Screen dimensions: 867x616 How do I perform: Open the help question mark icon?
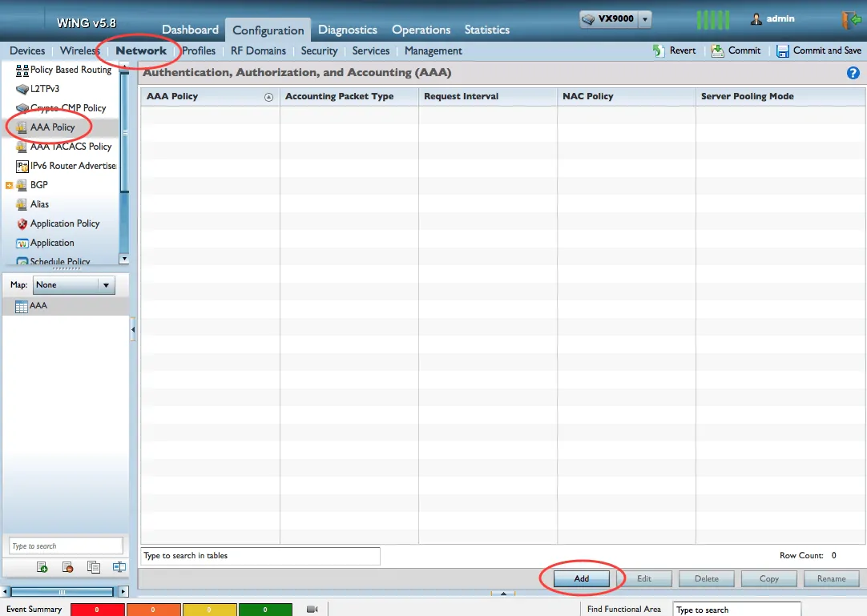tap(853, 73)
